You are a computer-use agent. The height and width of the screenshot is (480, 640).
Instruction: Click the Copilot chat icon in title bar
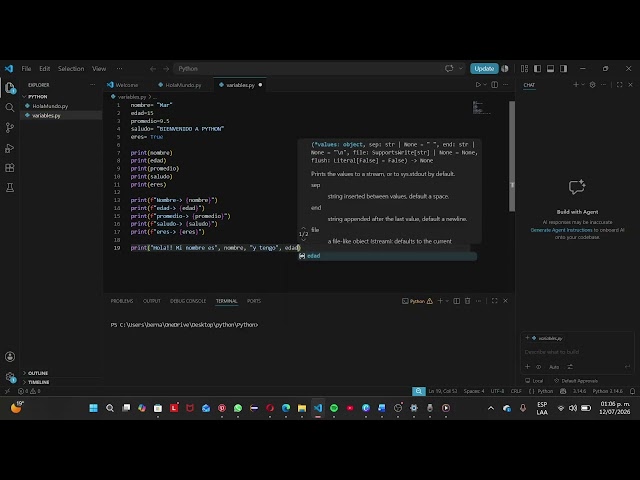(449, 69)
